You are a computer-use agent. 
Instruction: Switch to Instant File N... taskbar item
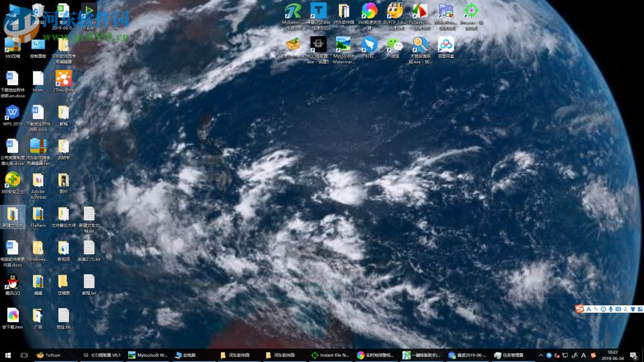coord(330,356)
